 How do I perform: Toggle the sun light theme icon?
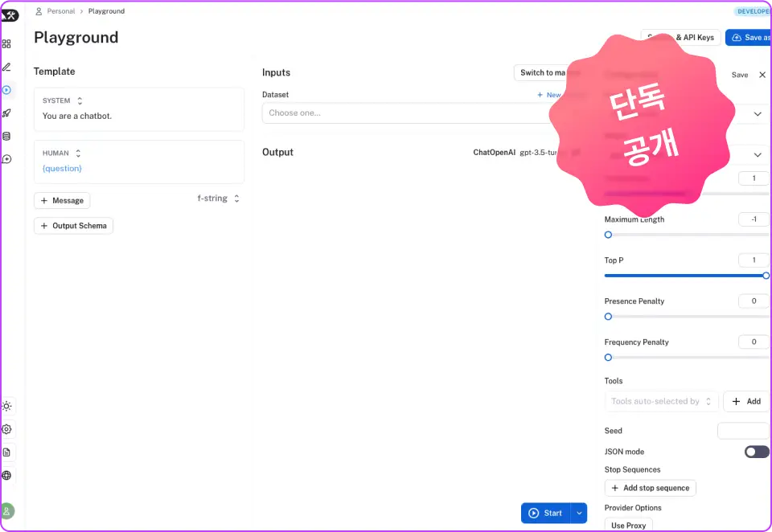point(6,406)
